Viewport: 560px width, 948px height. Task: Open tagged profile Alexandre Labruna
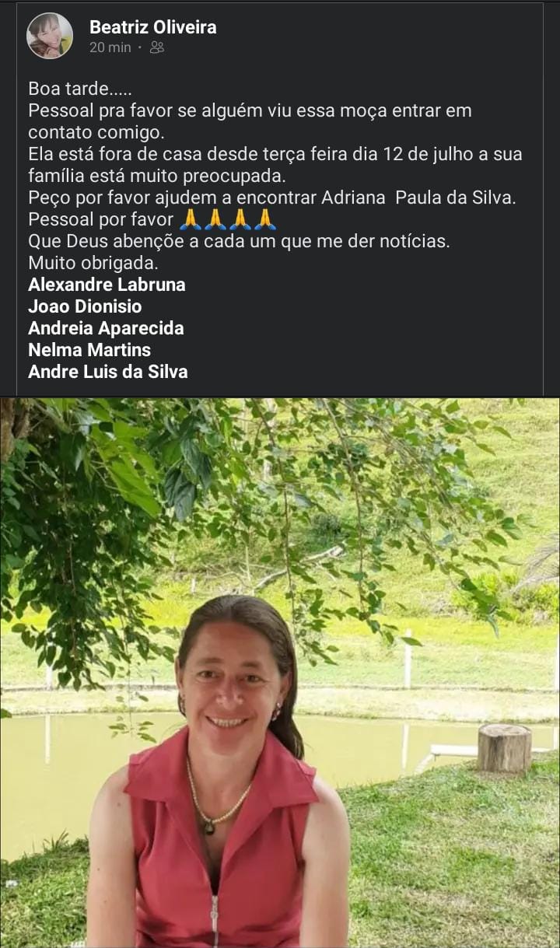107,285
